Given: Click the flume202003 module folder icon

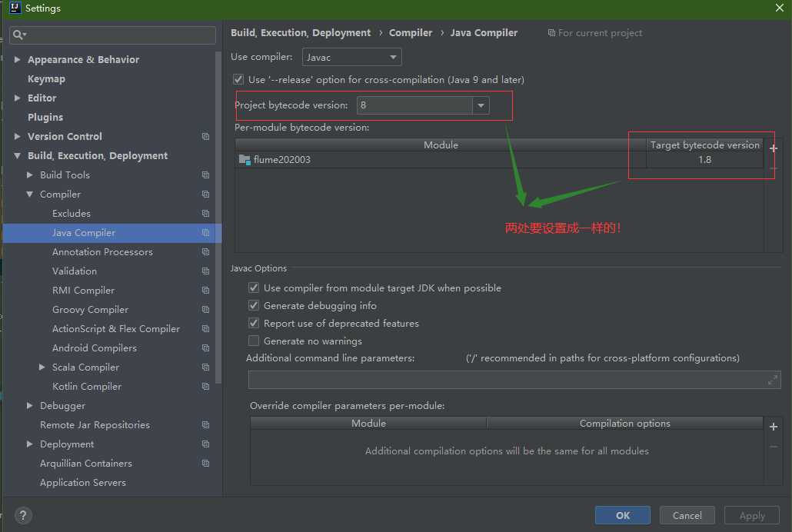Looking at the screenshot, I should point(245,160).
